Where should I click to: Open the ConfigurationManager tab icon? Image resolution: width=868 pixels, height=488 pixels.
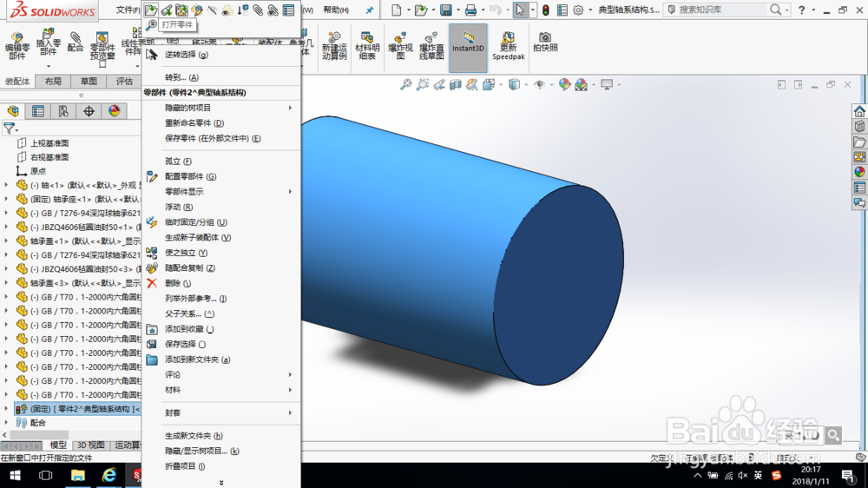click(63, 111)
